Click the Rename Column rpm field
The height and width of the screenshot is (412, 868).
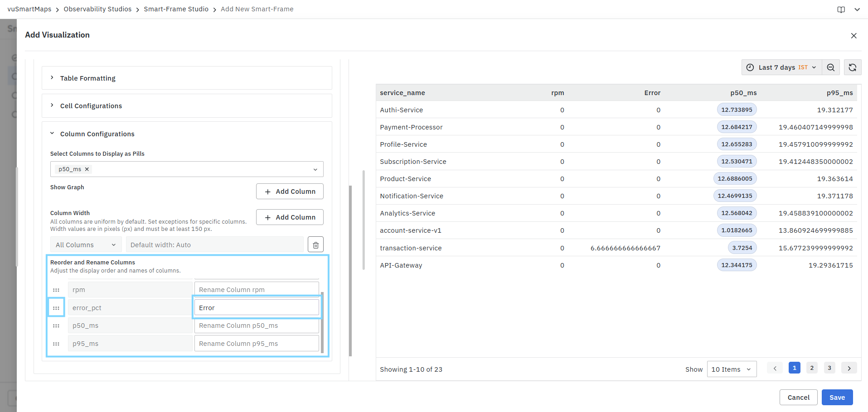pyautogui.click(x=257, y=290)
